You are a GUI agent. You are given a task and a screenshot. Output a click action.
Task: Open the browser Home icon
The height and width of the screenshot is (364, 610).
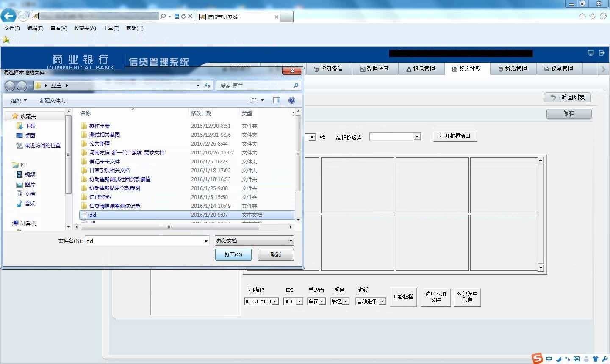coord(582,17)
